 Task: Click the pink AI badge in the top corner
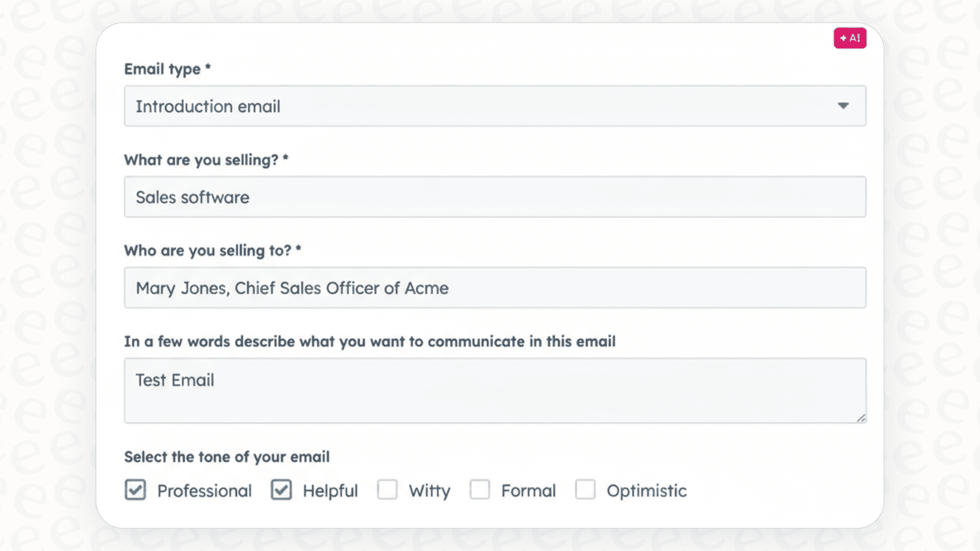click(849, 37)
